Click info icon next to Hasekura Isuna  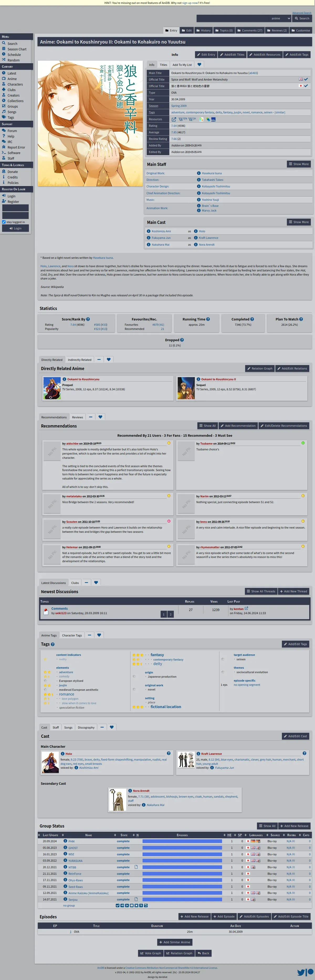[199, 173]
